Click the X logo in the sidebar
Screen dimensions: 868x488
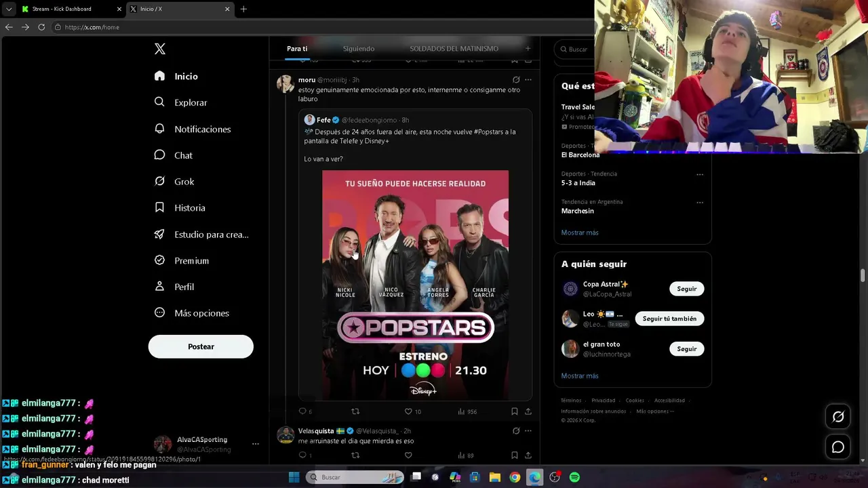[160, 49]
